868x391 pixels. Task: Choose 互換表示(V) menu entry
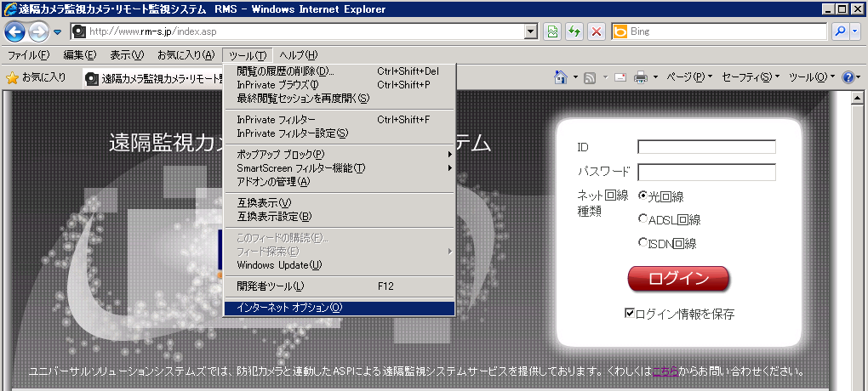(x=339, y=202)
